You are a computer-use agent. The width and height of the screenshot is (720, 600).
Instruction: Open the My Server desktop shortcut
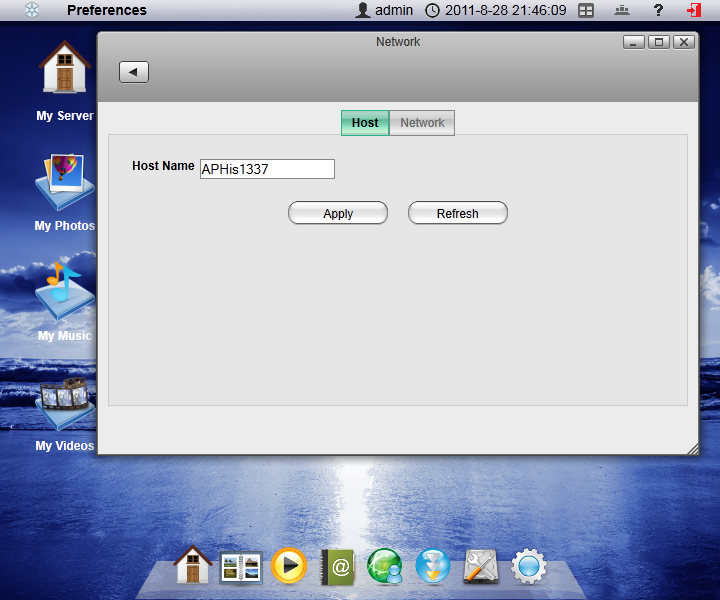coord(65,80)
